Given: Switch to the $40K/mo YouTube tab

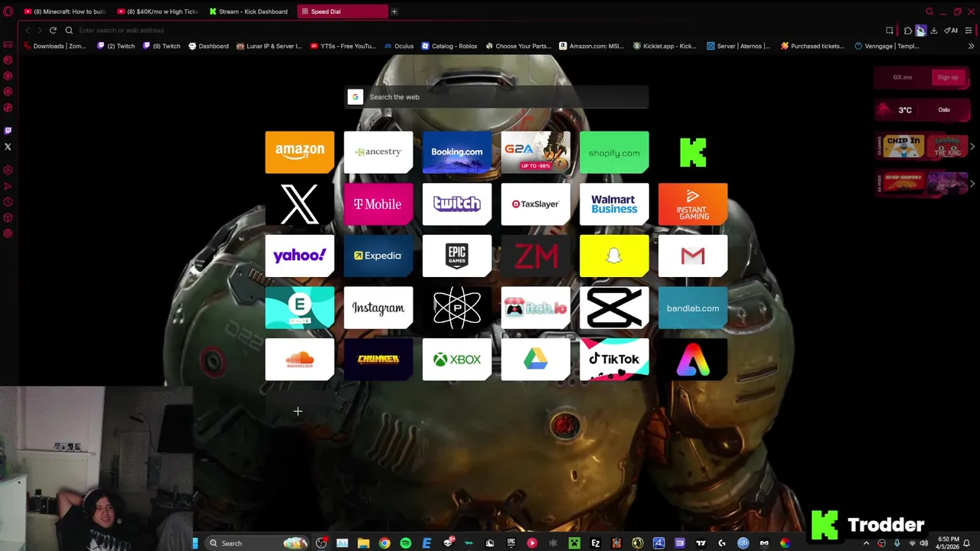Looking at the screenshot, I should point(158,11).
